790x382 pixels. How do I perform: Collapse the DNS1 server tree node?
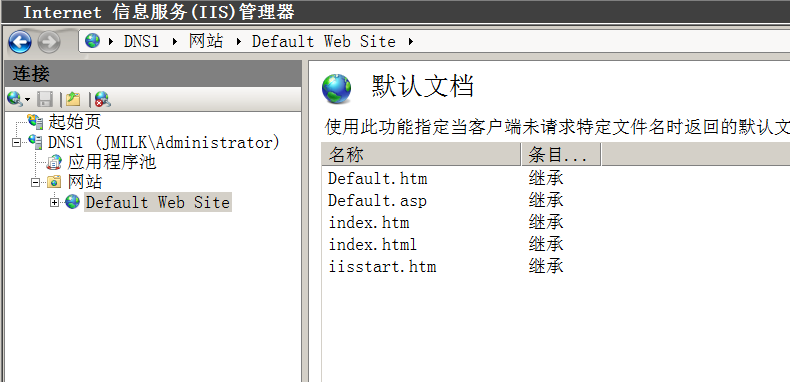[16, 143]
